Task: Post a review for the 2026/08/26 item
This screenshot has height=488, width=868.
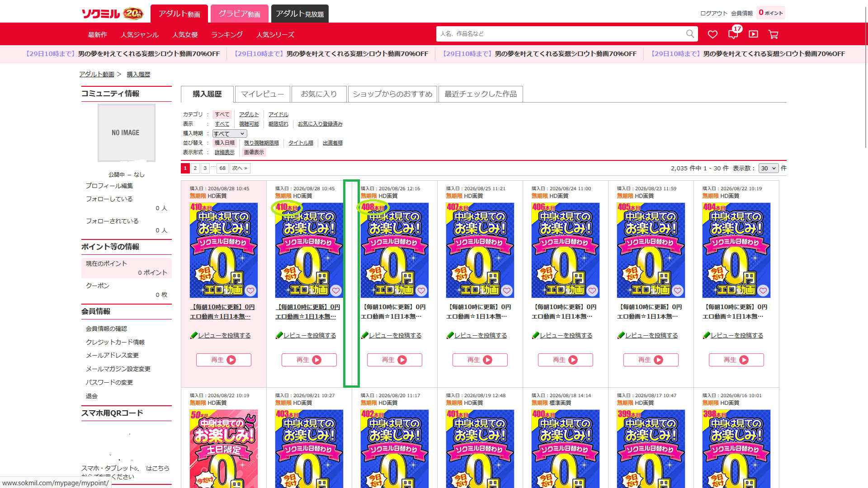Action: click(x=395, y=335)
